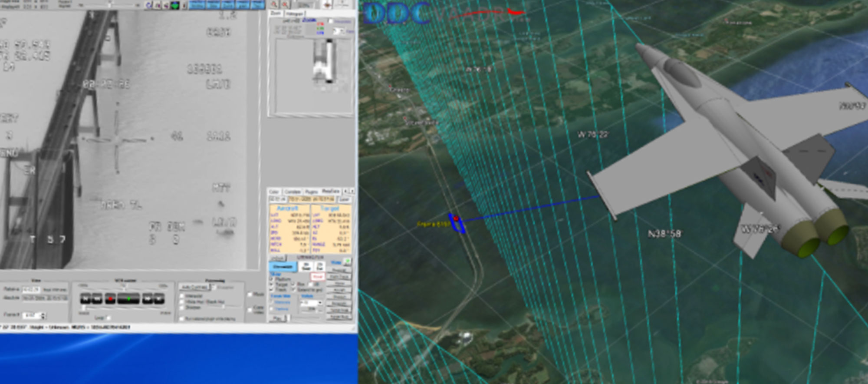The image size is (868, 384).
Task: Click the rewind button in VCR controls
Action: [96, 298]
